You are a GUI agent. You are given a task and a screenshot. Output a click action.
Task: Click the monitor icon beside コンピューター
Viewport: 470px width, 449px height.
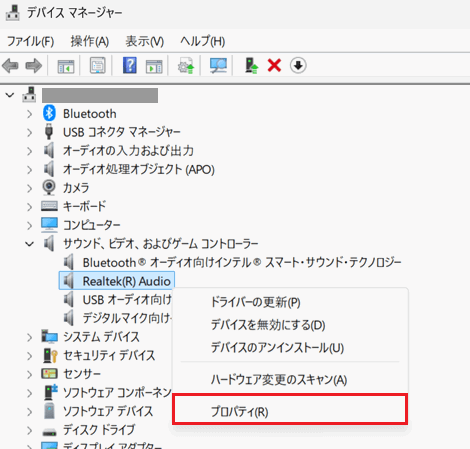[x=49, y=224]
